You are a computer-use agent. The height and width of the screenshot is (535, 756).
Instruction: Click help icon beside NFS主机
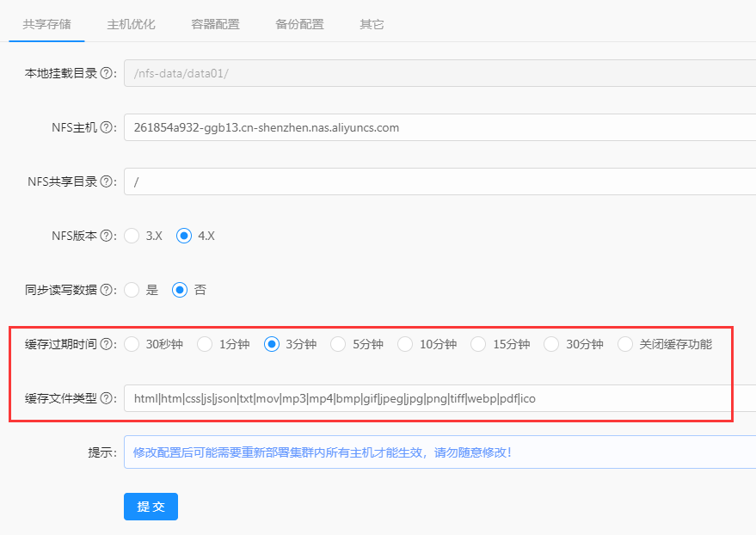(x=108, y=127)
